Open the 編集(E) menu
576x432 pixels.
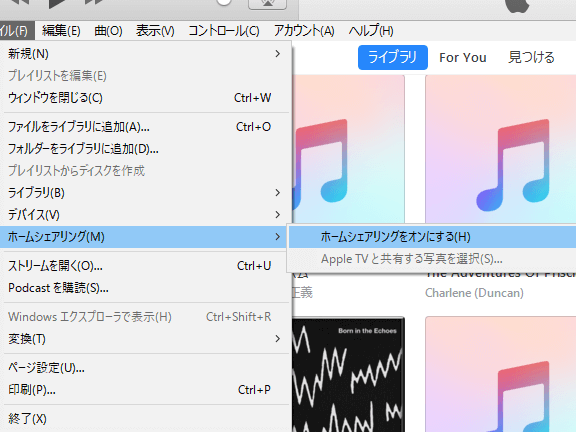61,30
